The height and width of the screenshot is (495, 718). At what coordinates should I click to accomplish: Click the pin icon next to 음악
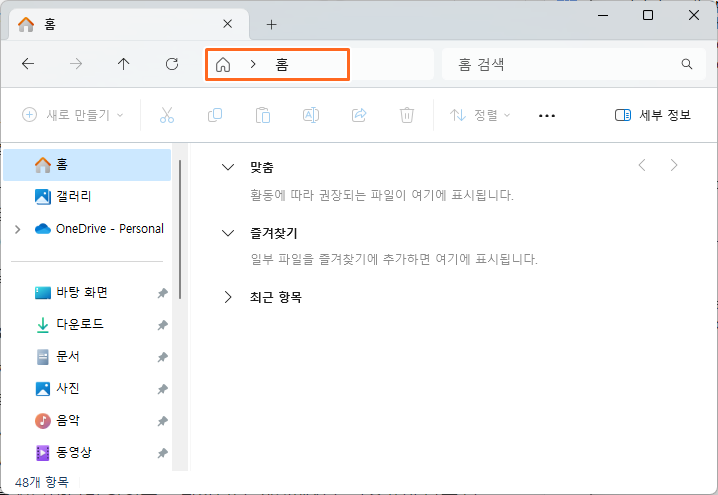tap(163, 421)
